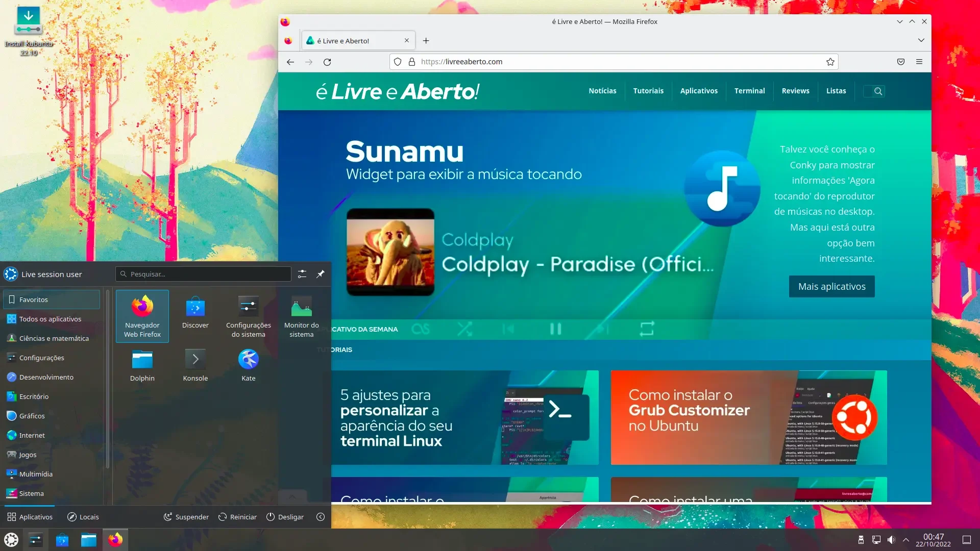Pin the application launcher open
Viewport: 980px width, 551px height.
pyautogui.click(x=321, y=274)
